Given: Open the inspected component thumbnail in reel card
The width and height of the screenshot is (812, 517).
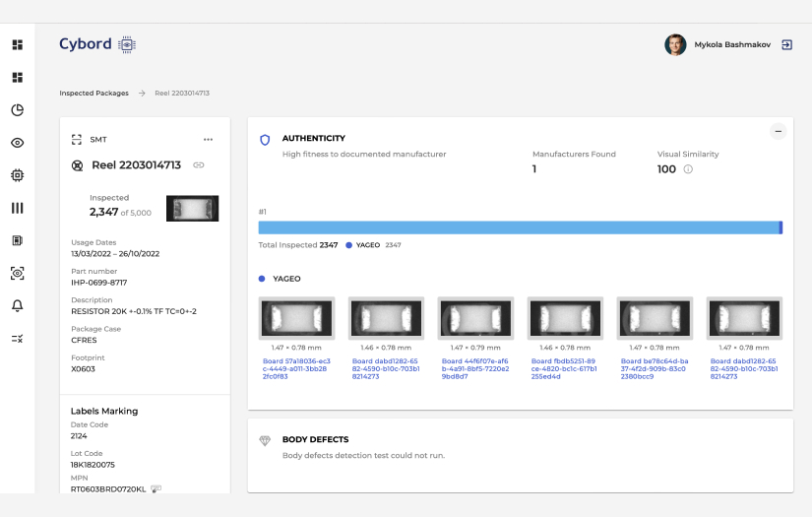Looking at the screenshot, I should (192, 208).
